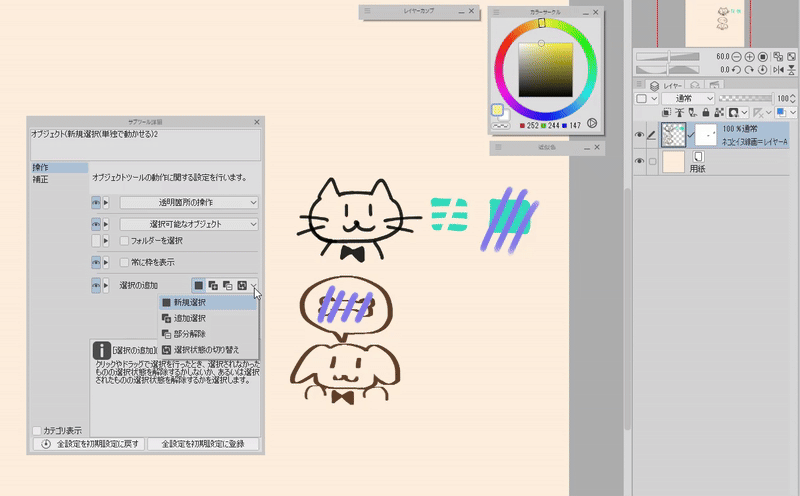Open the 選択可能なオブジェクト dropdown
This screenshot has width=800, height=496.
[189, 224]
